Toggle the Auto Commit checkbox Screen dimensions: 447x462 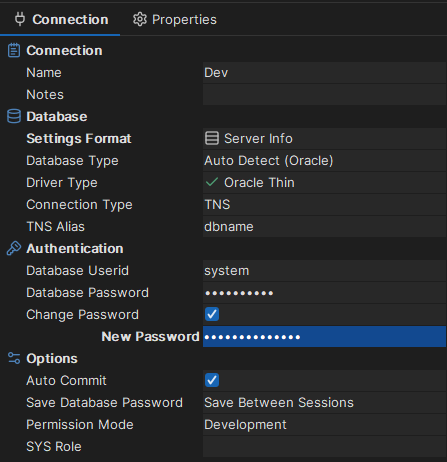(212, 380)
